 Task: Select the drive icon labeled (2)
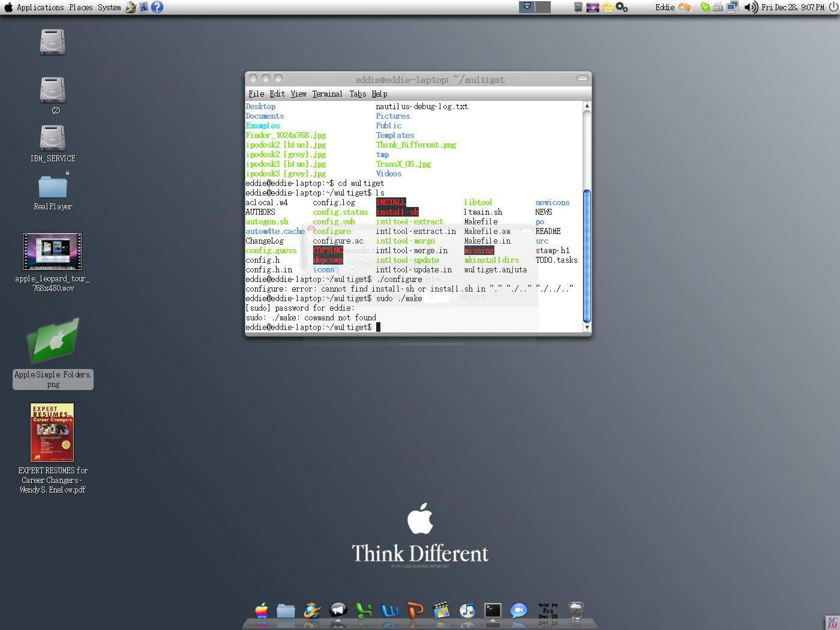[x=53, y=90]
